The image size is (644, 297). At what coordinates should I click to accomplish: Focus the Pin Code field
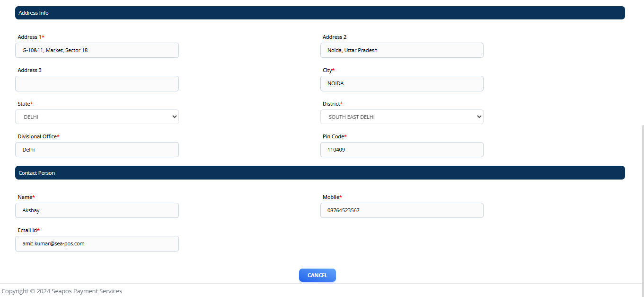[401, 150]
